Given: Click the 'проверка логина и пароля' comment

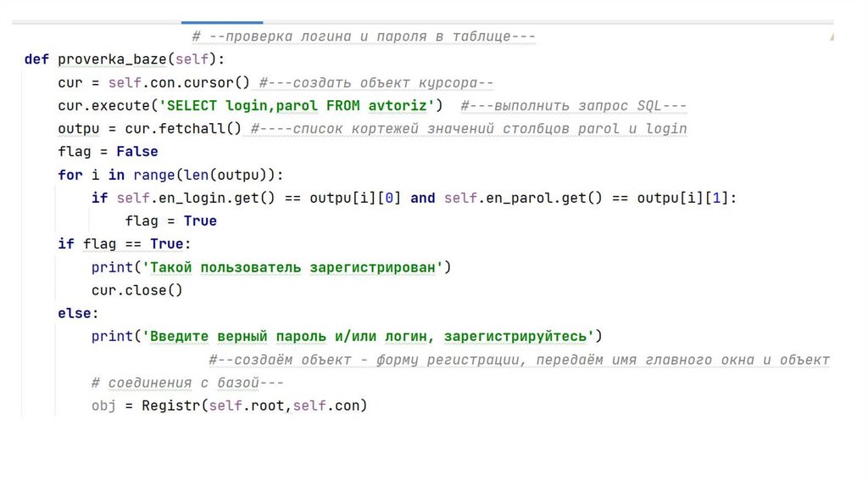Looking at the screenshot, I should 364,36.
